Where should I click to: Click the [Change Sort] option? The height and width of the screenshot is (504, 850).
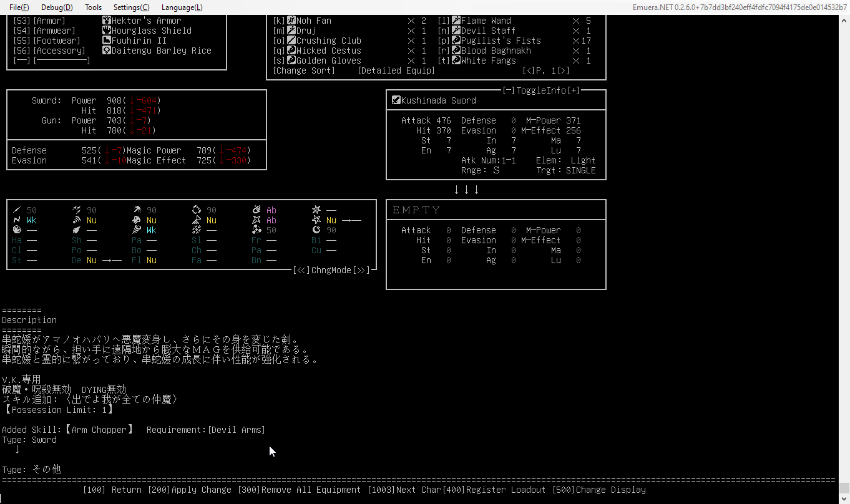click(x=304, y=70)
